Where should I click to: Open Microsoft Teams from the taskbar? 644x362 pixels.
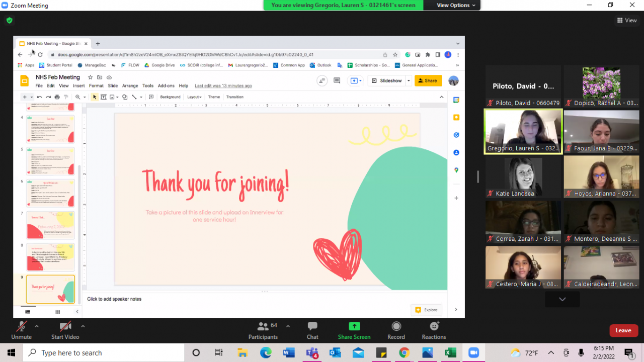pos(312,352)
